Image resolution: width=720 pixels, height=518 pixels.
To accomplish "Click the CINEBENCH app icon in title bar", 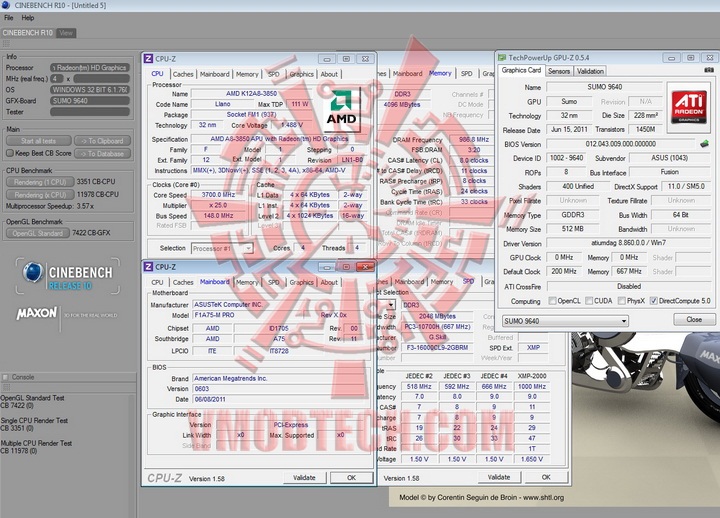I will (6, 5).
